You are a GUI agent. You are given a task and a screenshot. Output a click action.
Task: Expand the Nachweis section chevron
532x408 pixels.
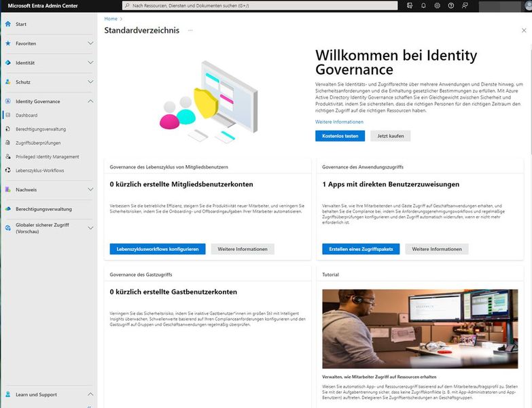(90, 190)
